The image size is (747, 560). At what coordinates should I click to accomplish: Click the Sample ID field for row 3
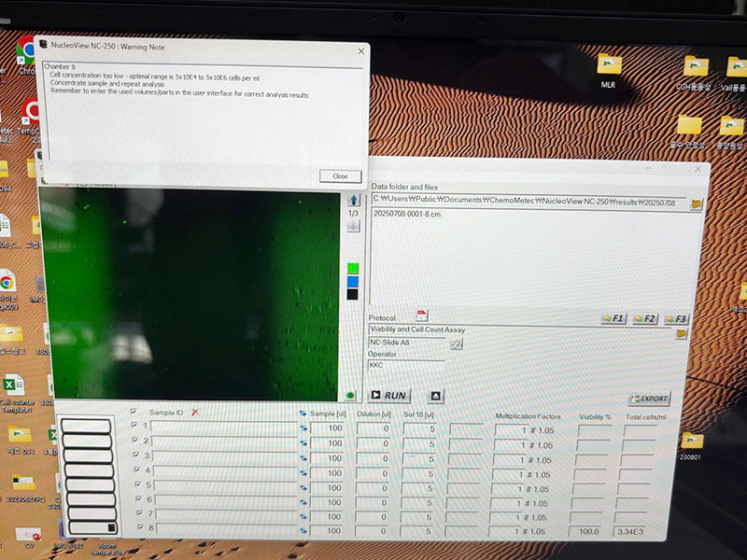click(224, 456)
